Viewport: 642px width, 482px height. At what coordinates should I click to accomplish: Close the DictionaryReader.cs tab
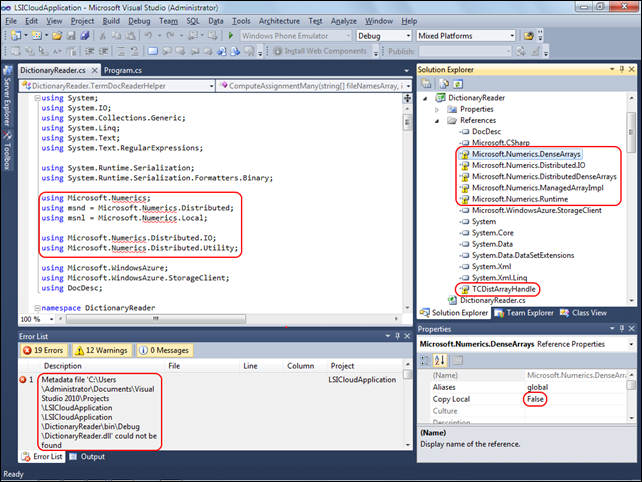coord(95,70)
